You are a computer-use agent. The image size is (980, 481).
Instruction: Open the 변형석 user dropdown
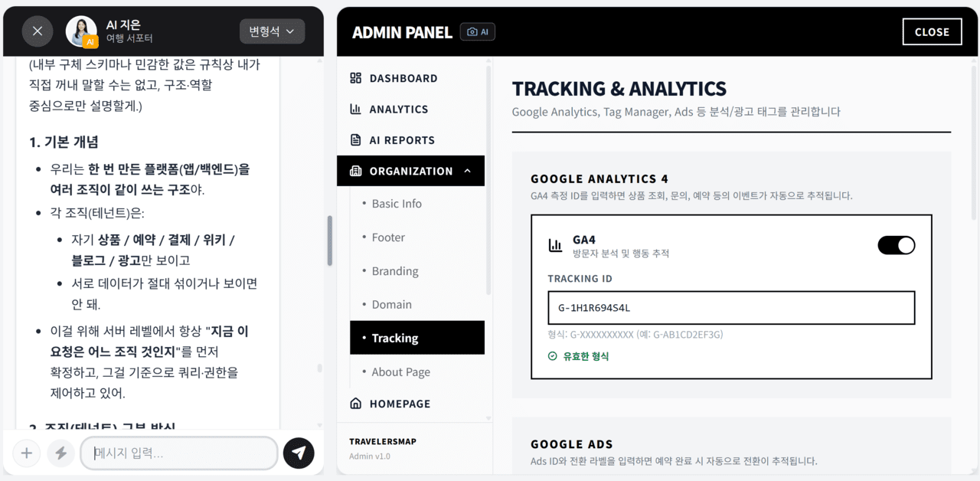272,31
